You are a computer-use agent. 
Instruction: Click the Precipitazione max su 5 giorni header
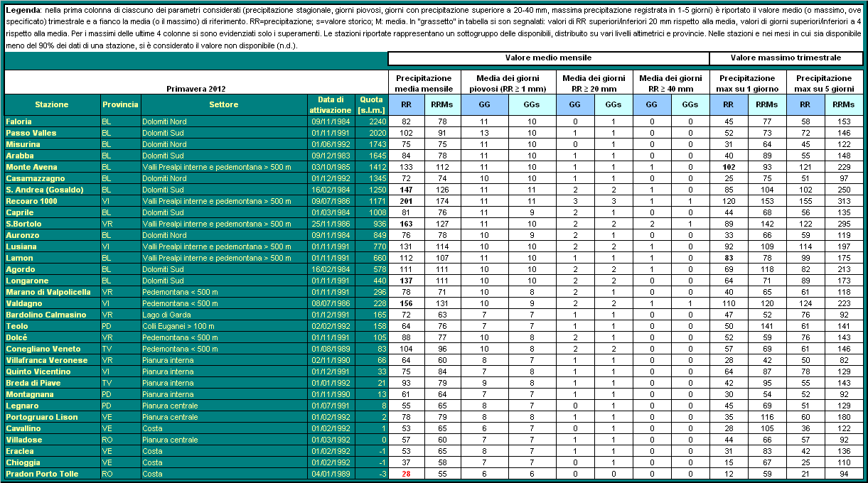click(x=824, y=83)
